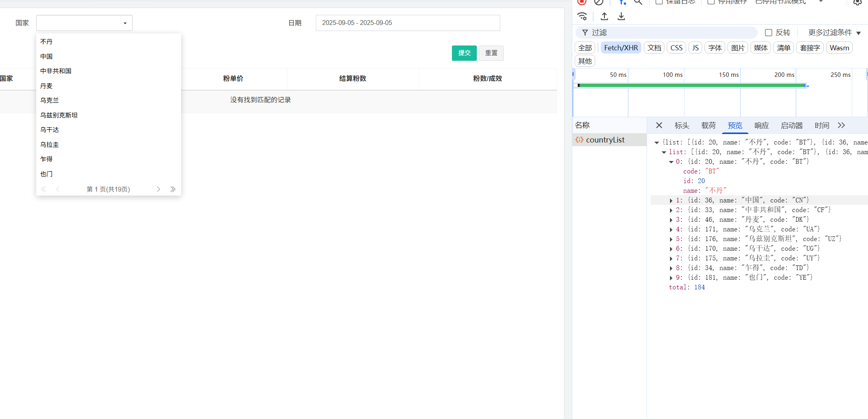Switch to the 标头 tab

tap(682, 125)
